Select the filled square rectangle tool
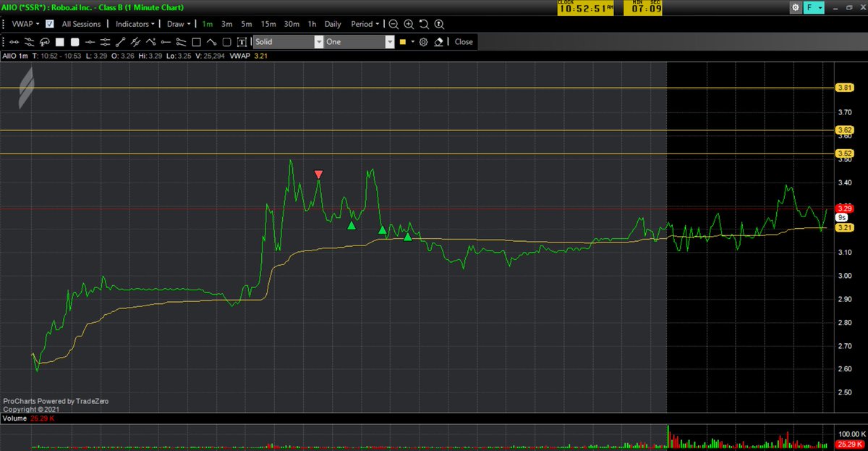Image resolution: width=868 pixels, height=451 pixels. tap(60, 42)
